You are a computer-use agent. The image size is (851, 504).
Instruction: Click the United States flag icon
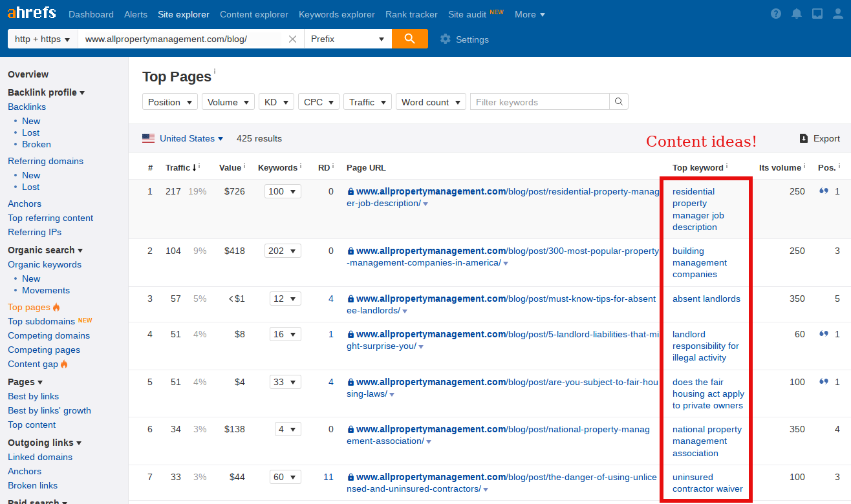pos(149,138)
